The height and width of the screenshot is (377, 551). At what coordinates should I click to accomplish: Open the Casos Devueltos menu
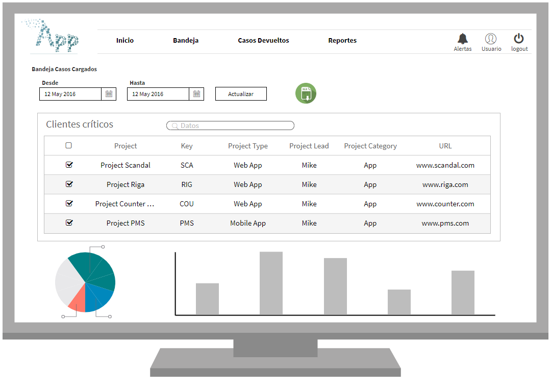point(263,40)
